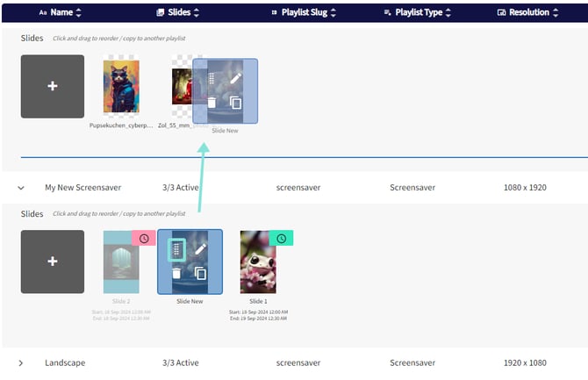Click the green schedule clock badge on Slide 1
Viewport: 588px width, 380px height.
coord(282,238)
